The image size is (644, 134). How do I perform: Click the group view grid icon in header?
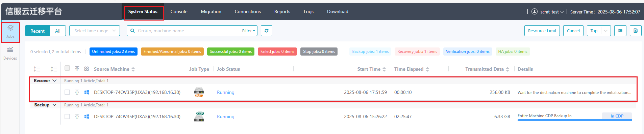[x=86, y=69]
